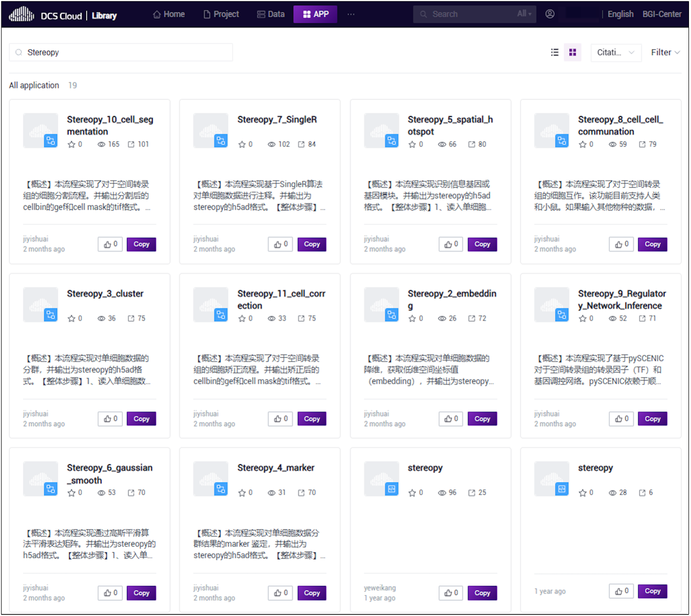Open the Stereopy_3_cluster title
The width and height of the screenshot is (691, 616).
click(x=105, y=294)
